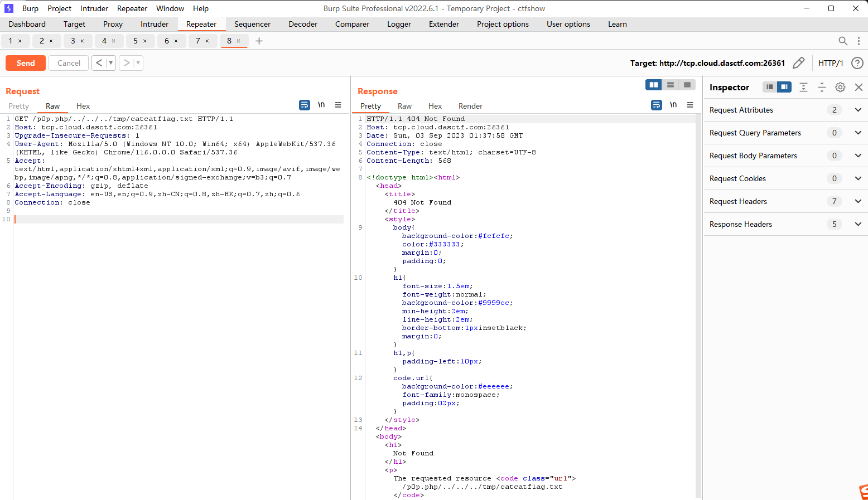Open HTTP/1 protocol selector
The image size is (868, 500).
[831, 63]
